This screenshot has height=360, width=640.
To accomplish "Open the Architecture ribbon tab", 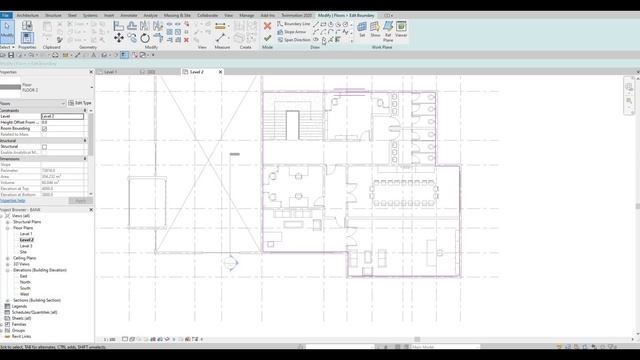I will coord(27,15).
